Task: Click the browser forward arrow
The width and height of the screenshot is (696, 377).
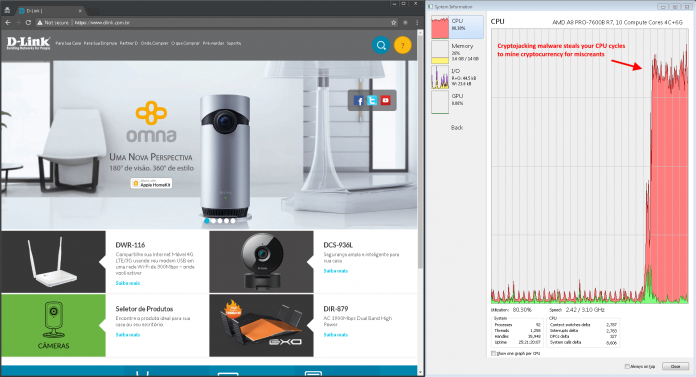Action: coord(18,22)
